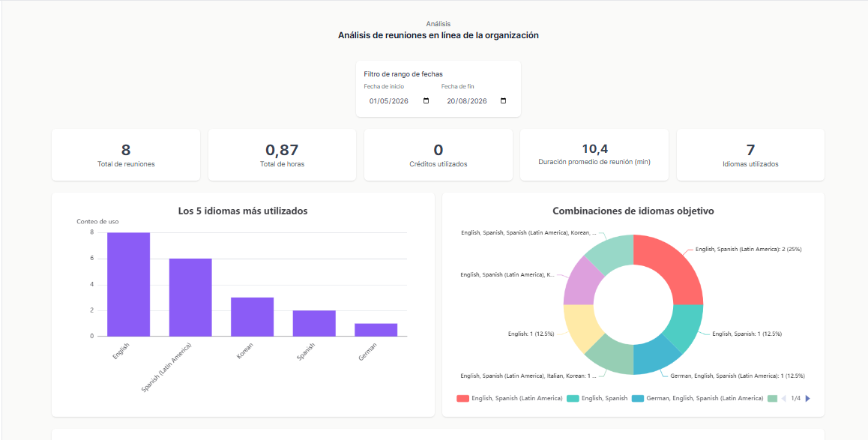Click the Total de horas value 0,87

point(282,150)
